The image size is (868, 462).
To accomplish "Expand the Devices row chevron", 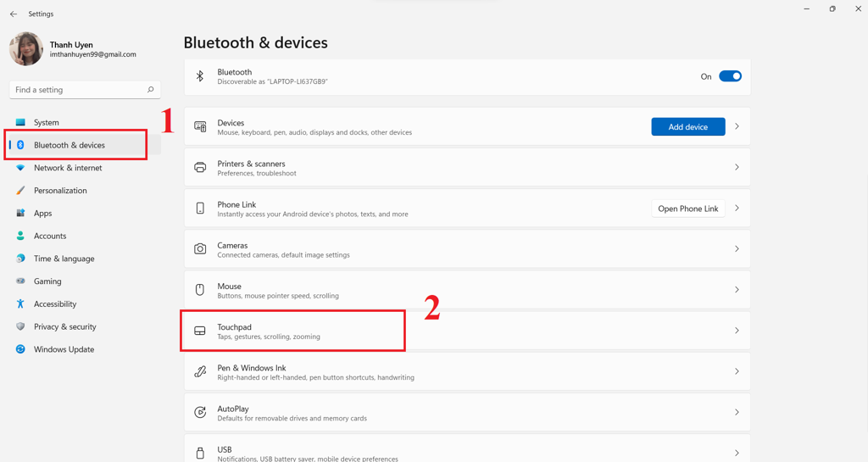I will tap(737, 126).
